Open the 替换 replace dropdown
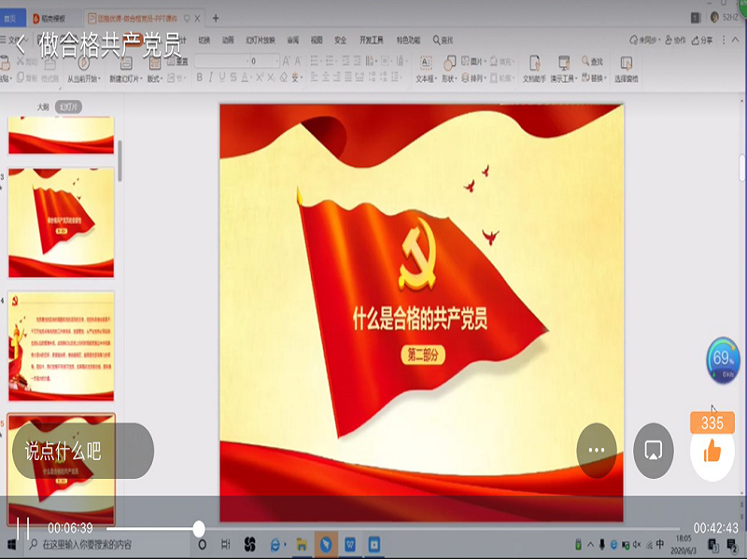Screen dimensions: 747x560 (x=594, y=77)
